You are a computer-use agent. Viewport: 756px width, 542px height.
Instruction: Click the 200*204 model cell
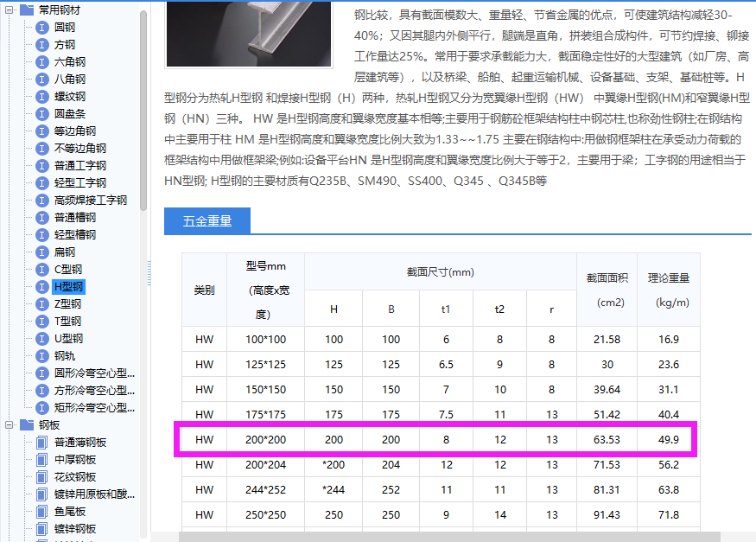pos(265,465)
